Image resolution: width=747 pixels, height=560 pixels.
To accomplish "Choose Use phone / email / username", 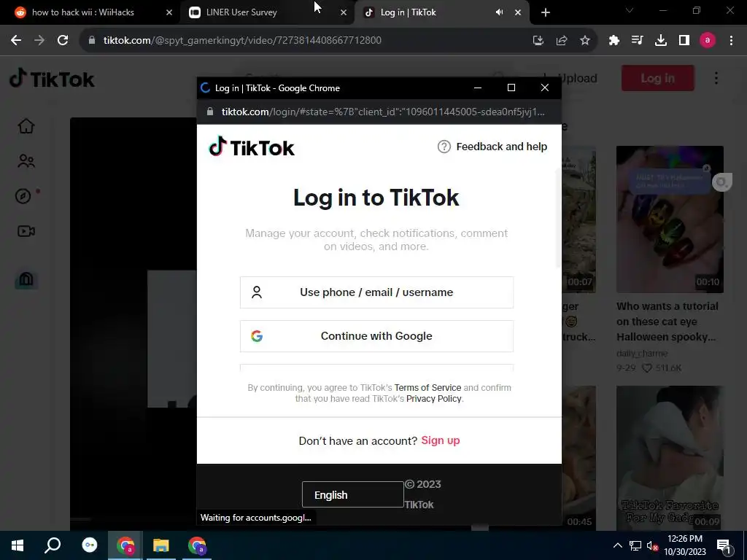I will [377, 292].
